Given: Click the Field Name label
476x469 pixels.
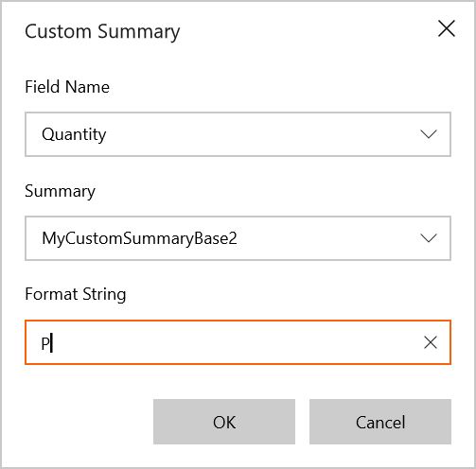Looking at the screenshot, I should pos(67,87).
